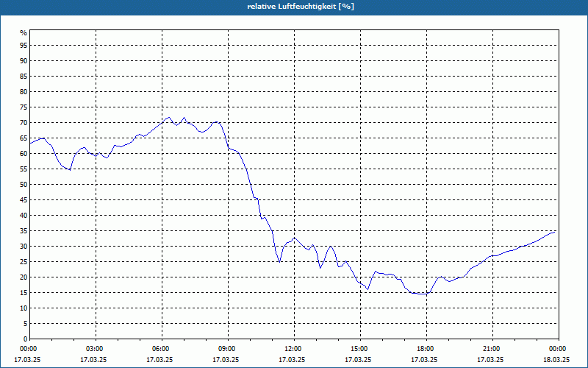
Task: Select the y-axis value 10
Action: pos(24,308)
